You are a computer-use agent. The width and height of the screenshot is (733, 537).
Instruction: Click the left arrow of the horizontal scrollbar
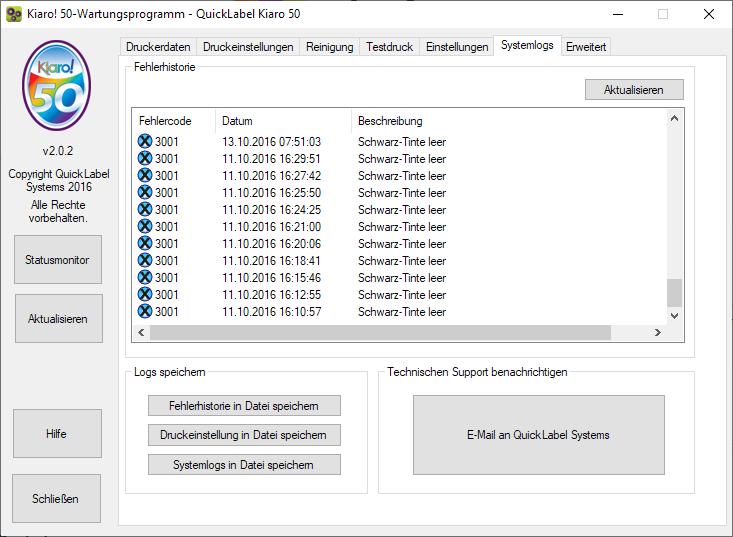pyautogui.click(x=141, y=332)
